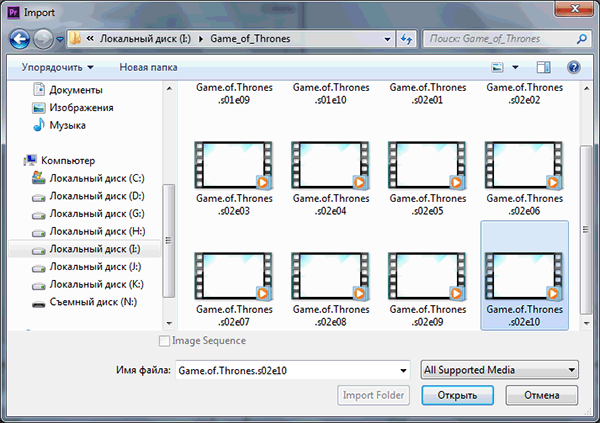Click Game_of_Thrones in the address path
The image size is (600, 423).
[x=250, y=39]
